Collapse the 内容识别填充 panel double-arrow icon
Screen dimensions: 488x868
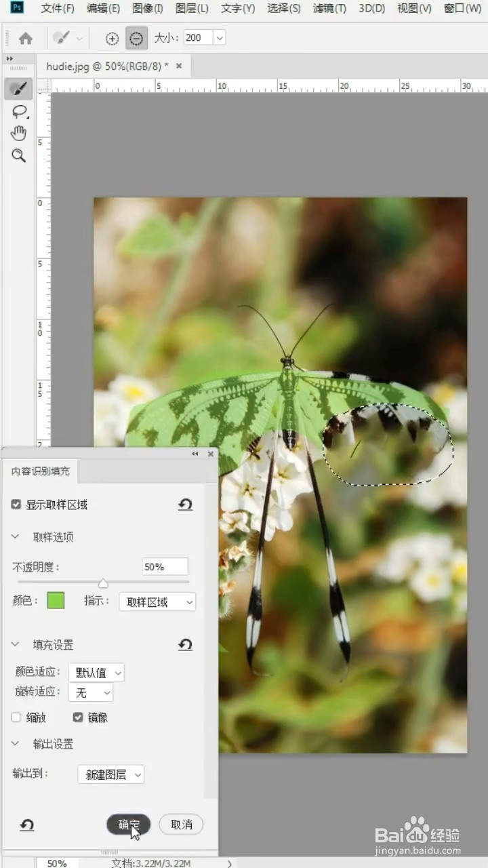195,454
